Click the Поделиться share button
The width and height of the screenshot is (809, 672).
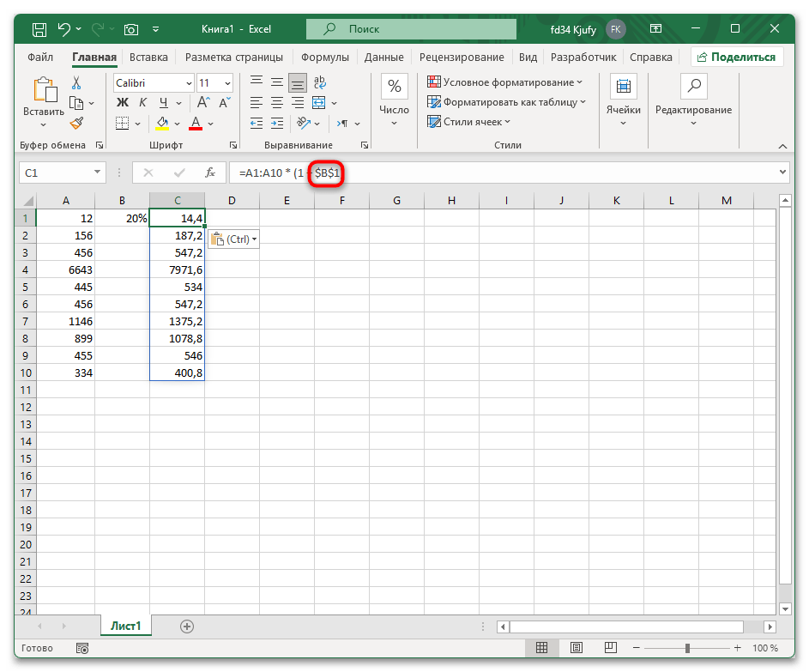tap(737, 58)
